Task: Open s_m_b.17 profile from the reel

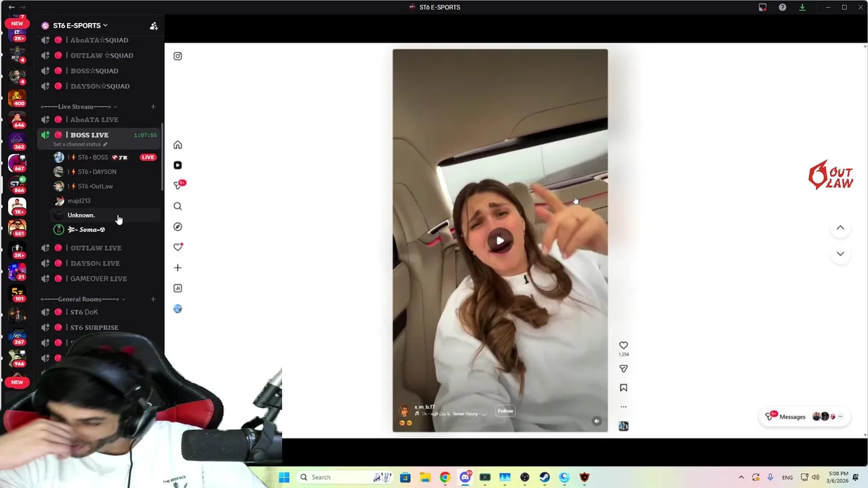Action: point(425,407)
